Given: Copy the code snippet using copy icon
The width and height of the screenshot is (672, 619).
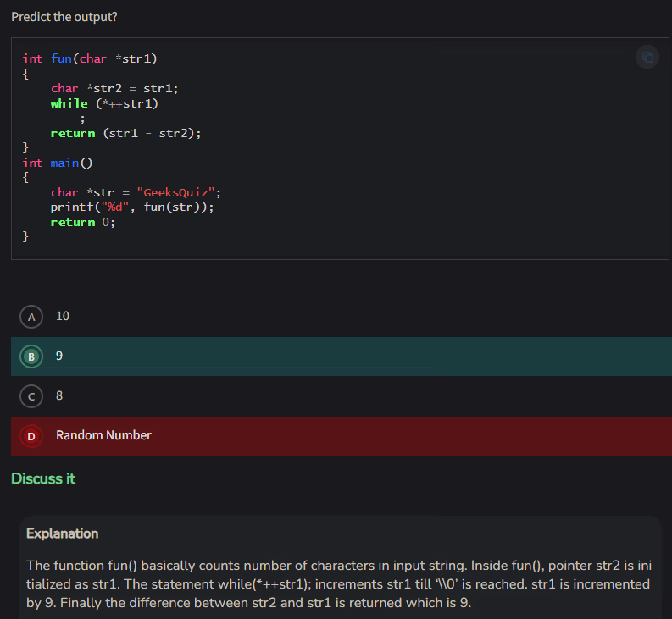Looking at the screenshot, I should (647, 57).
